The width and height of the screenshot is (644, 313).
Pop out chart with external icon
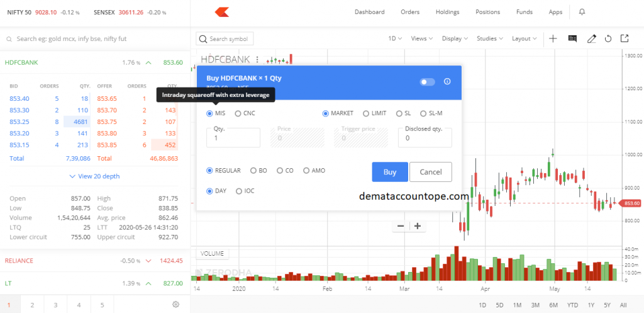click(625, 38)
